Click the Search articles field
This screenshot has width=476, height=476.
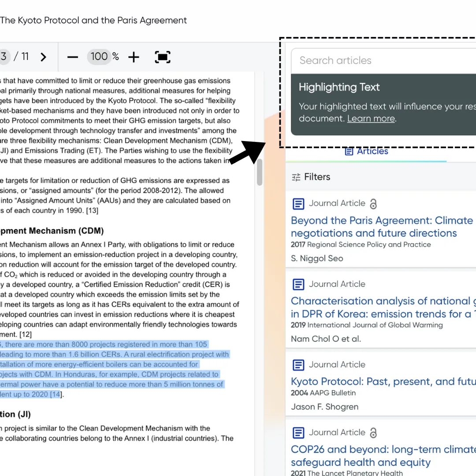pyautogui.click(x=383, y=60)
